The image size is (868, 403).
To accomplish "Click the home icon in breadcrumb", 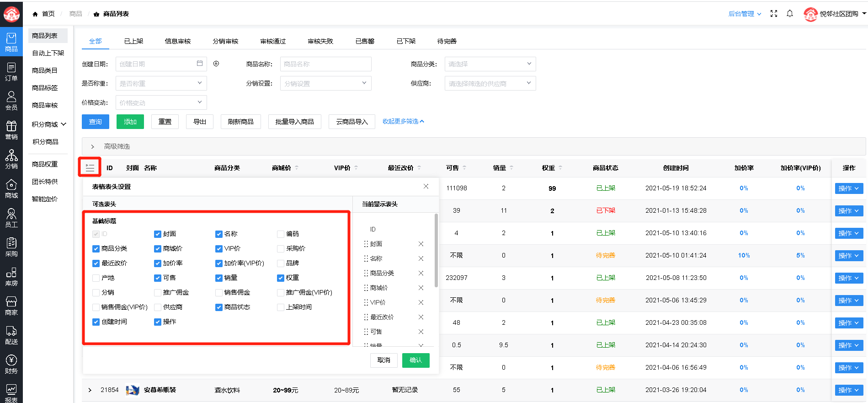I will tap(35, 14).
